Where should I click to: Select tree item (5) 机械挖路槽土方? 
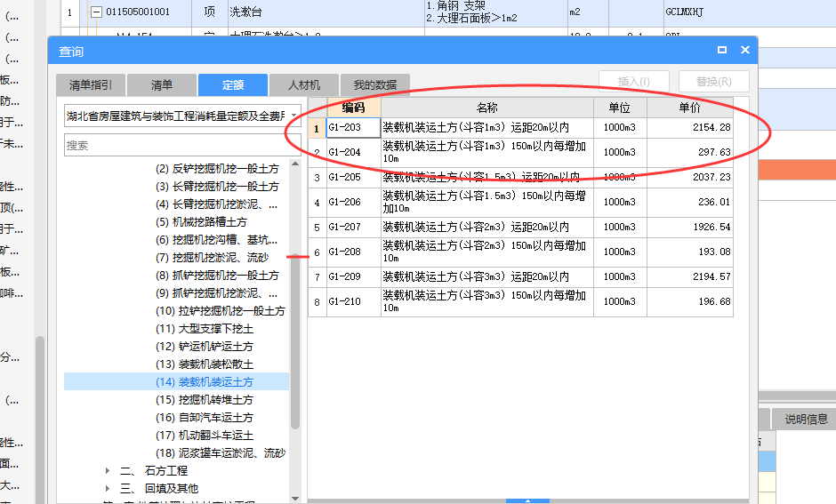pyautogui.click(x=201, y=222)
